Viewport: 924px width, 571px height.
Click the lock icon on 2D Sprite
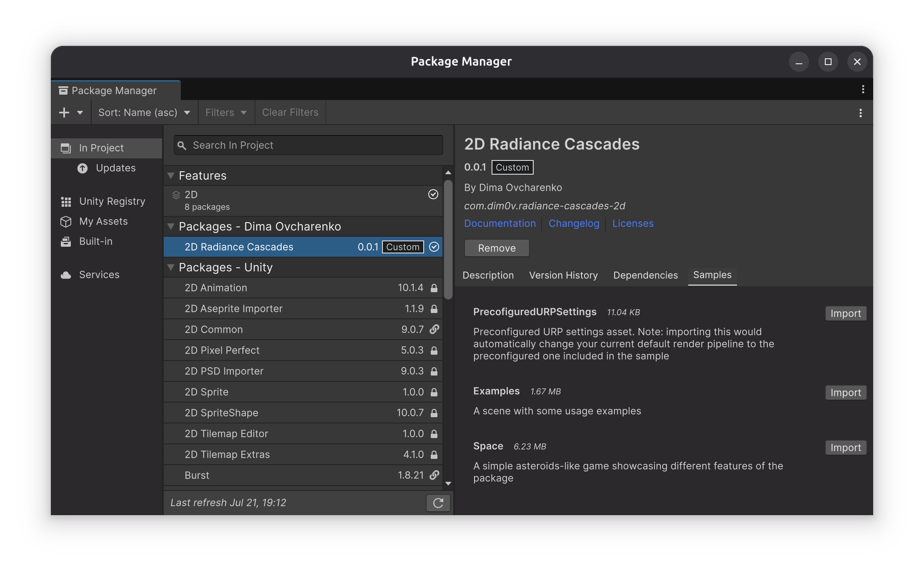point(434,392)
